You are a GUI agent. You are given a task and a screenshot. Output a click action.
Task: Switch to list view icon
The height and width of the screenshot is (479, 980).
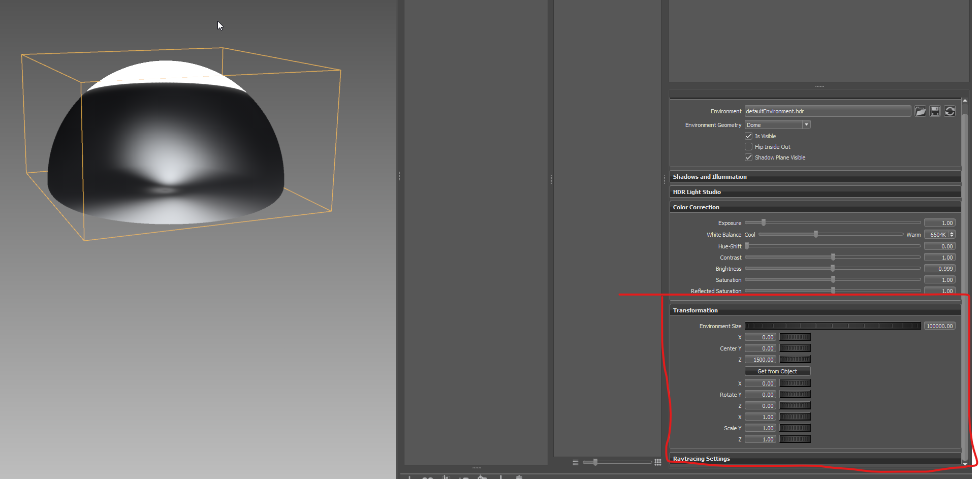pyautogui.click(x=576, y=462)
